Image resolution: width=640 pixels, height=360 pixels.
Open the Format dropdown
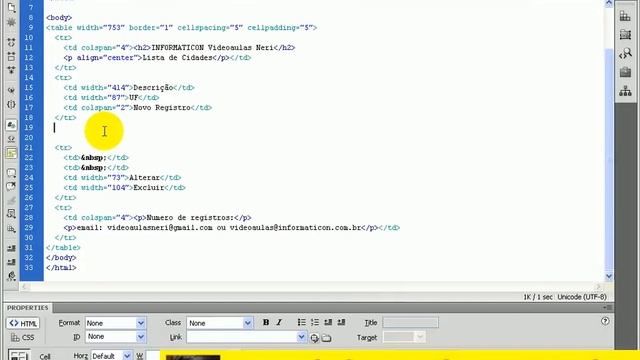[x=116, y=323]
